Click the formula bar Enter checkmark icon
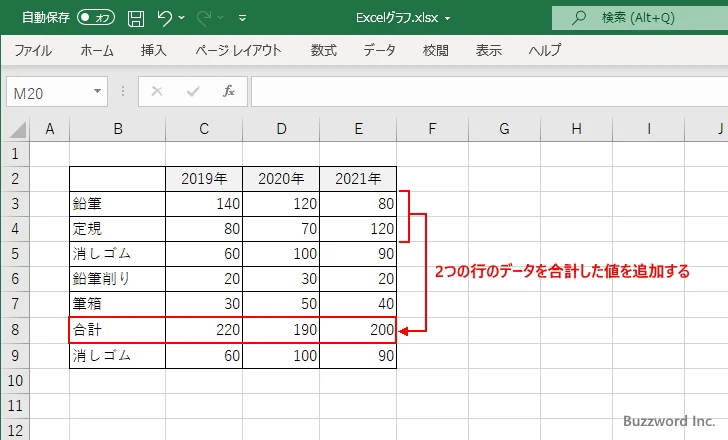Image resolution: width=728 pixels, height=440 pixels. pyautogui.click(x=192, y=91)
